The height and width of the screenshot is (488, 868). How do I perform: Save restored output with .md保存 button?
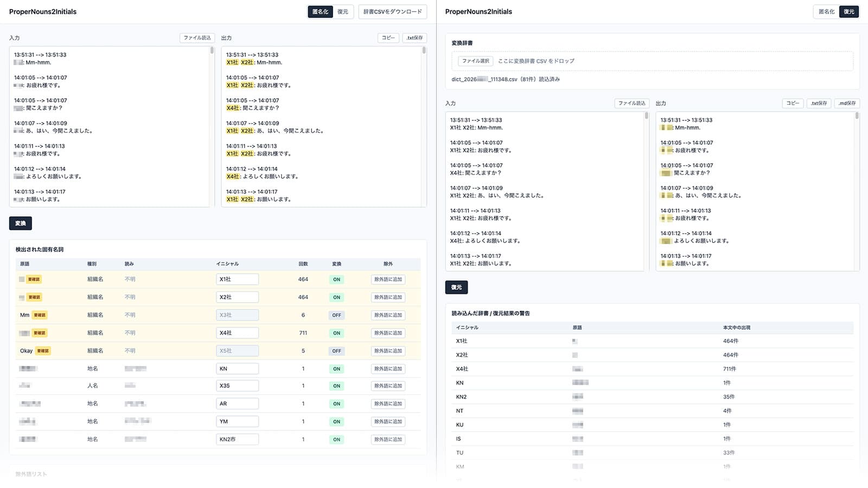[847, 103]
